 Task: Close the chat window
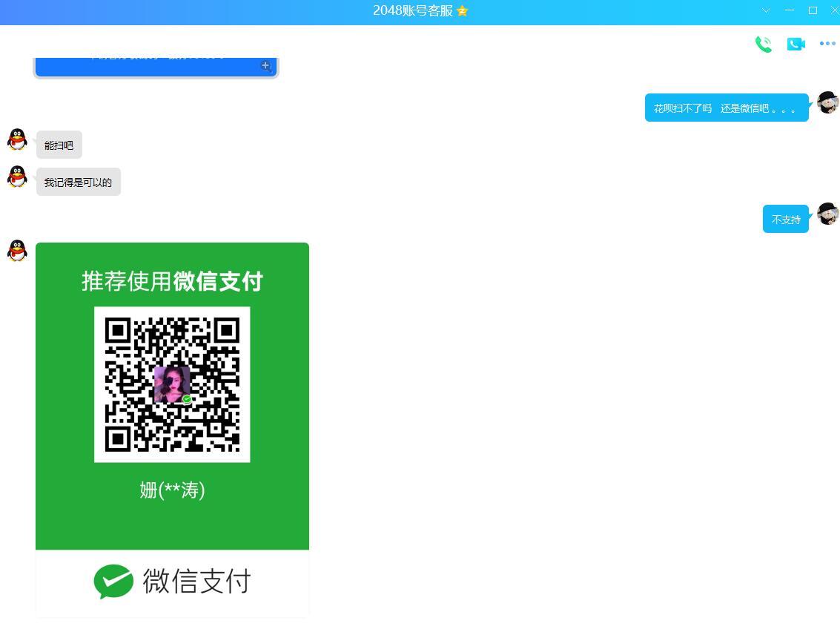click(x=834, y=10)
